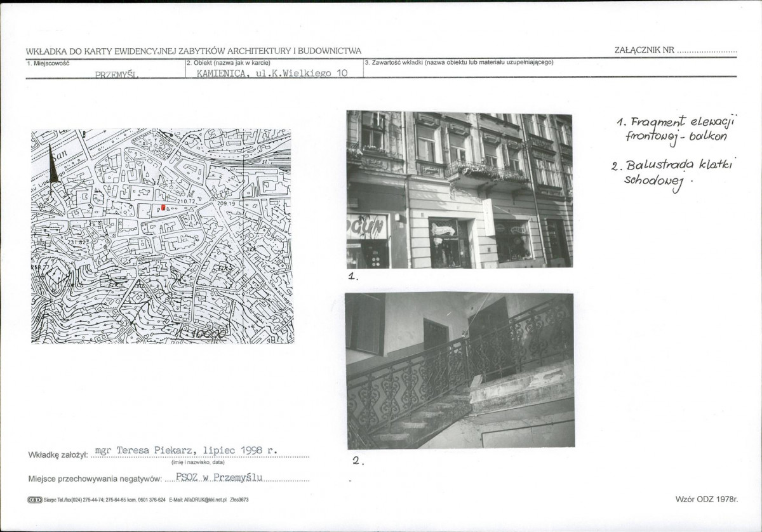Click the handwritten note Fragment elewacji frontowej
This screenshot has height=532, width=762.
tap(676, 129)
